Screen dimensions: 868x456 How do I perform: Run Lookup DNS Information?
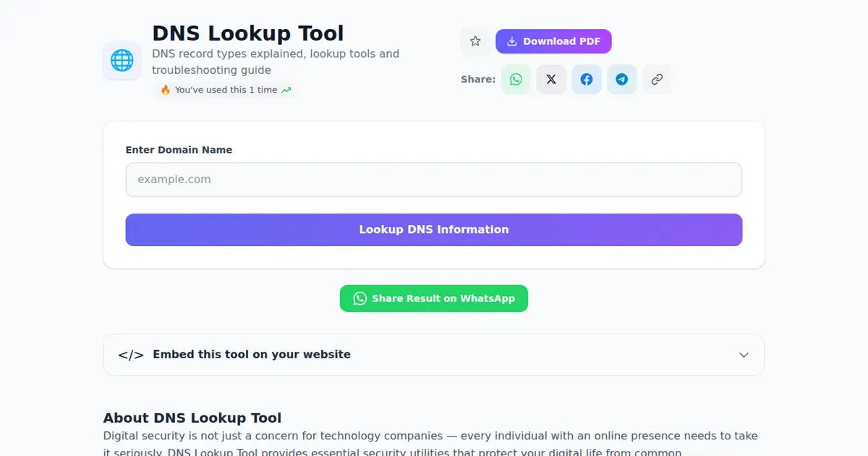434,229
